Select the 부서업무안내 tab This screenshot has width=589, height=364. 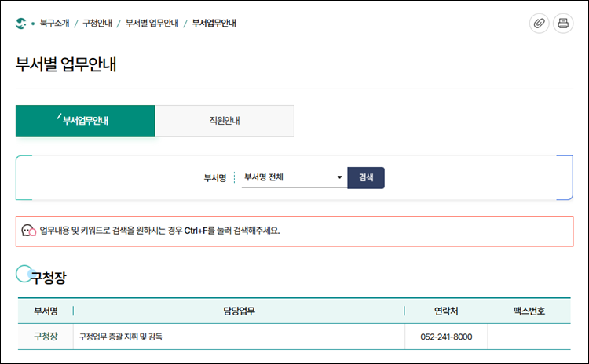86,121
